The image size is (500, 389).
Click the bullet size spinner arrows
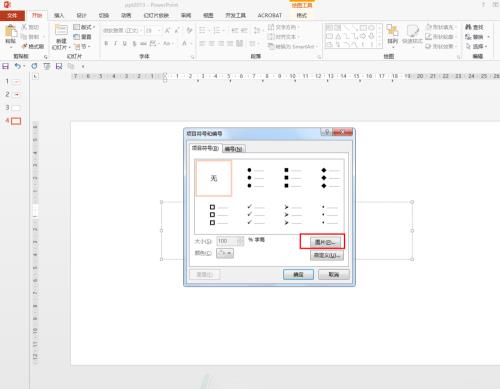(241, 241)
